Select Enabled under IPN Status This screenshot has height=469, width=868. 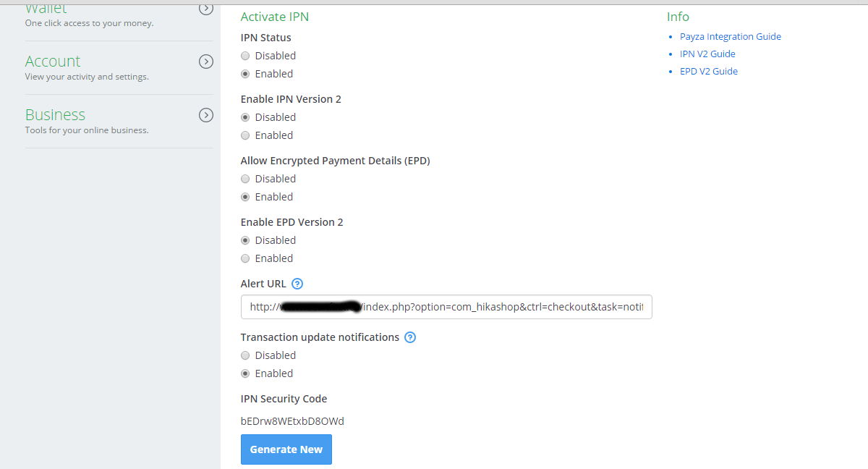coord(245,74)
